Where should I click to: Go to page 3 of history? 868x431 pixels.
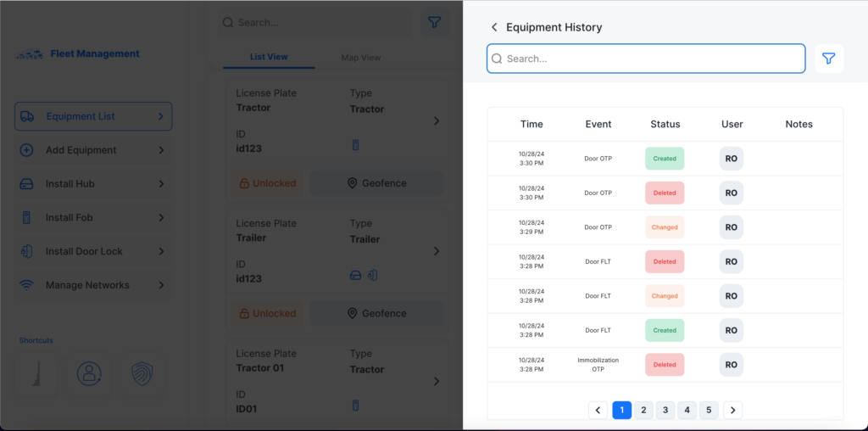point(665,411)
